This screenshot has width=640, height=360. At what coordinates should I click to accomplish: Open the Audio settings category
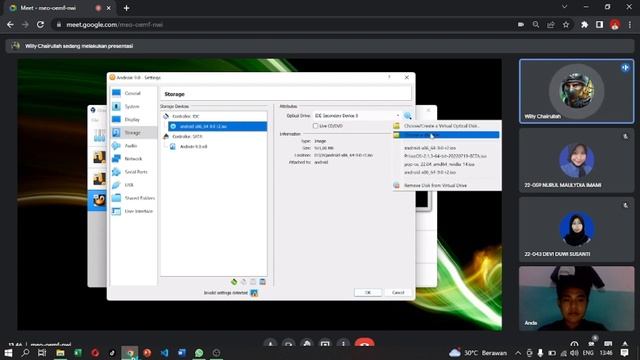coord(133,145)
